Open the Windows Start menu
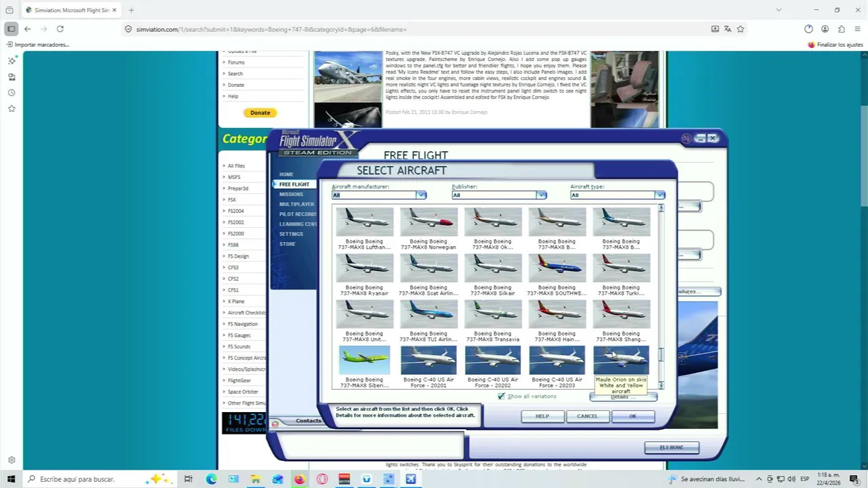 click(11, 479)
